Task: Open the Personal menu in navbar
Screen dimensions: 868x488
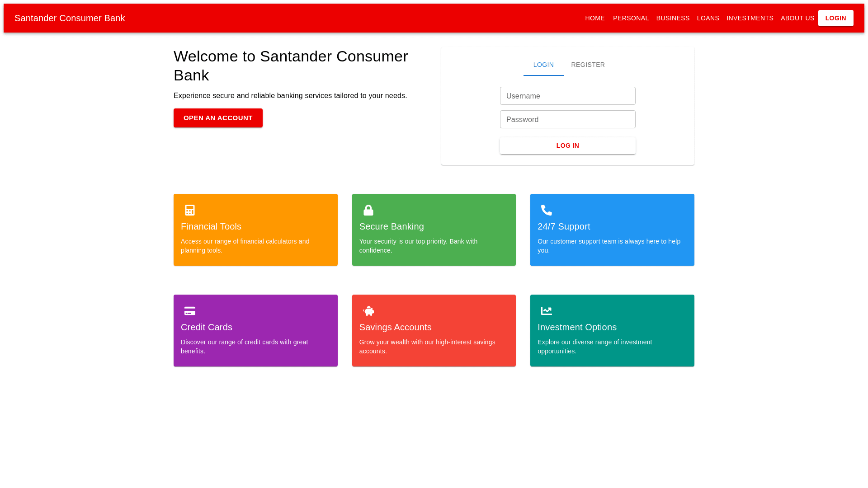Action: pos(631,18)
